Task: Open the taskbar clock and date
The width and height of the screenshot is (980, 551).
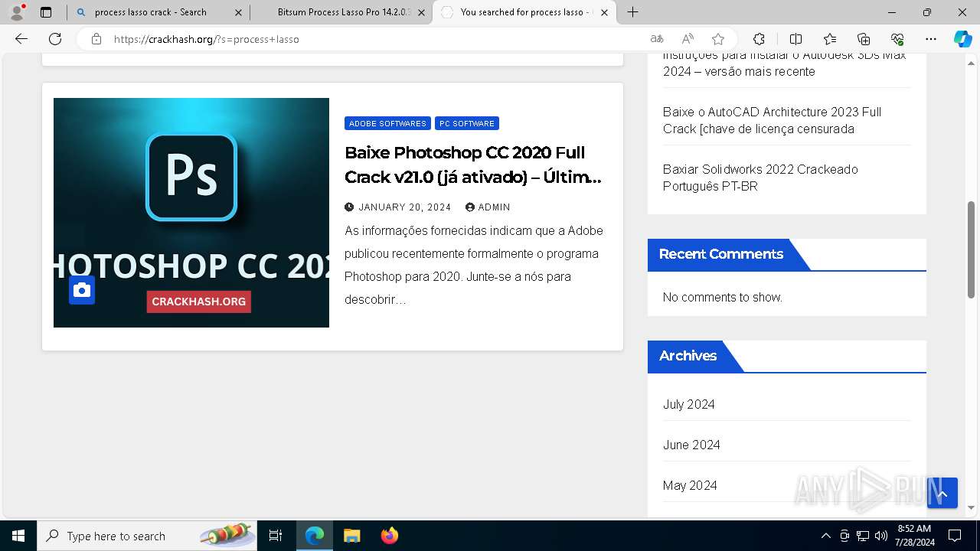Action: coord(914,536)
